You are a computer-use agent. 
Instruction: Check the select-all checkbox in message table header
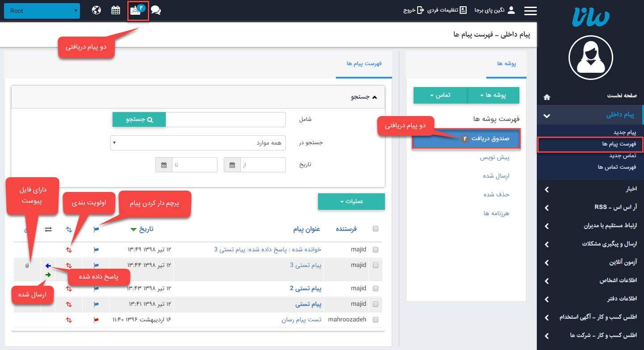376,229
